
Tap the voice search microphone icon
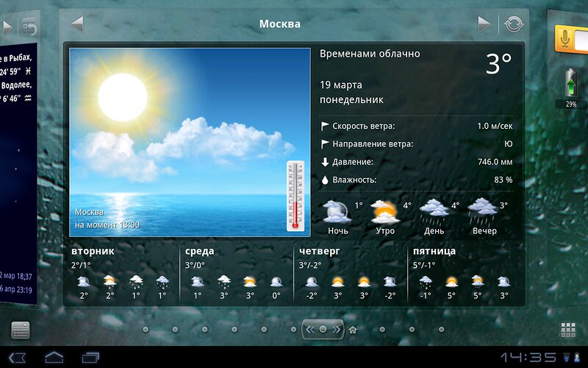(564, 38)
